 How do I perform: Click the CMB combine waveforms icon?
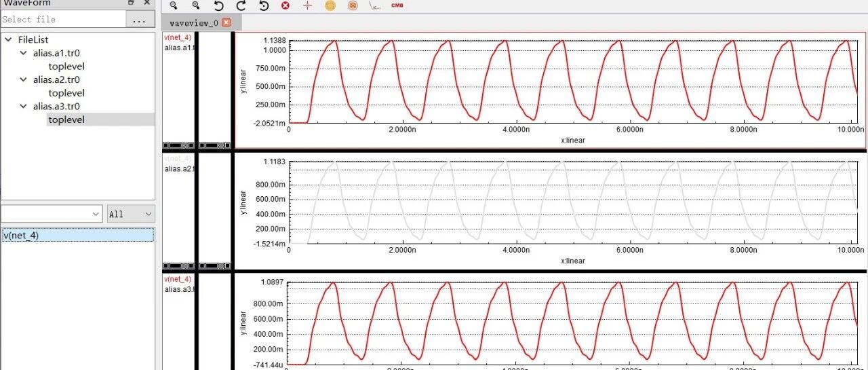click(397, 5)
